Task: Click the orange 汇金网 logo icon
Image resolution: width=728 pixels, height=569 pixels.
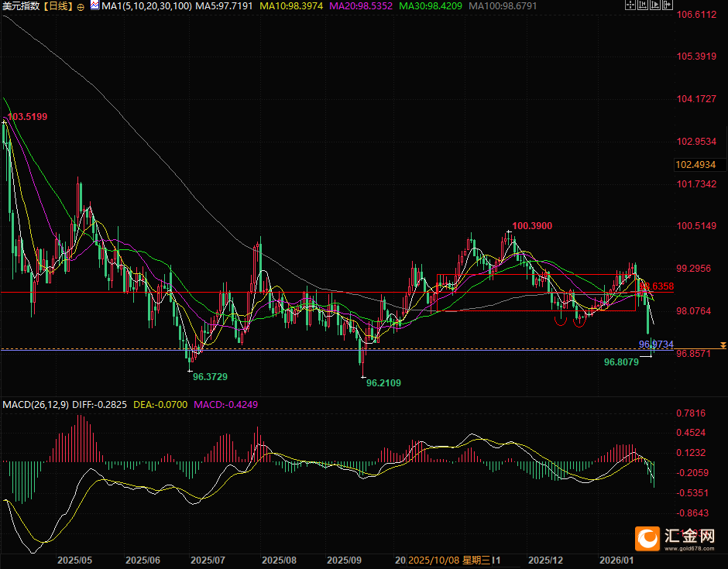Action: pyautogui.click(x=646, y=536)
